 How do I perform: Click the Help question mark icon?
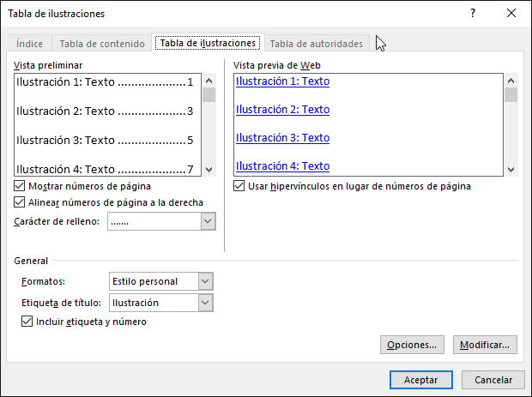(x=472, y=13)
